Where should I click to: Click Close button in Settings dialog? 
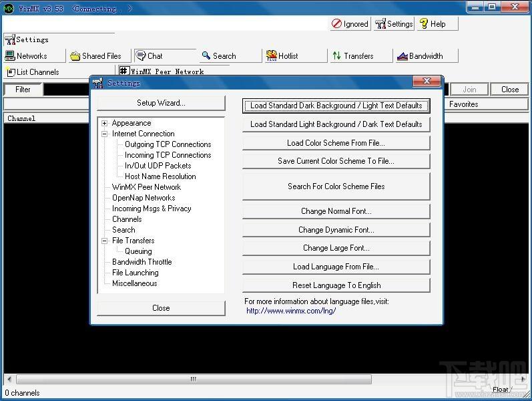tap(161, 308)
